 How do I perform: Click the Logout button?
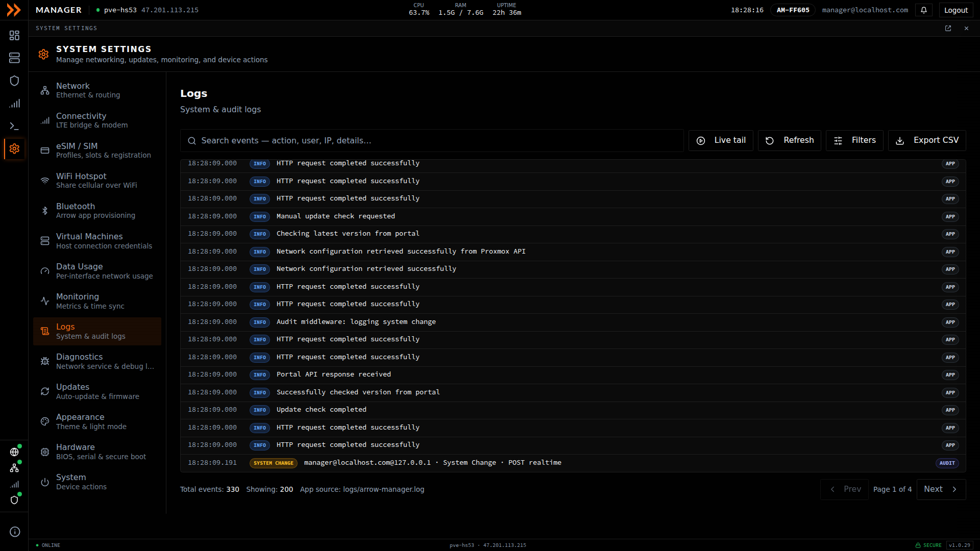956,10
